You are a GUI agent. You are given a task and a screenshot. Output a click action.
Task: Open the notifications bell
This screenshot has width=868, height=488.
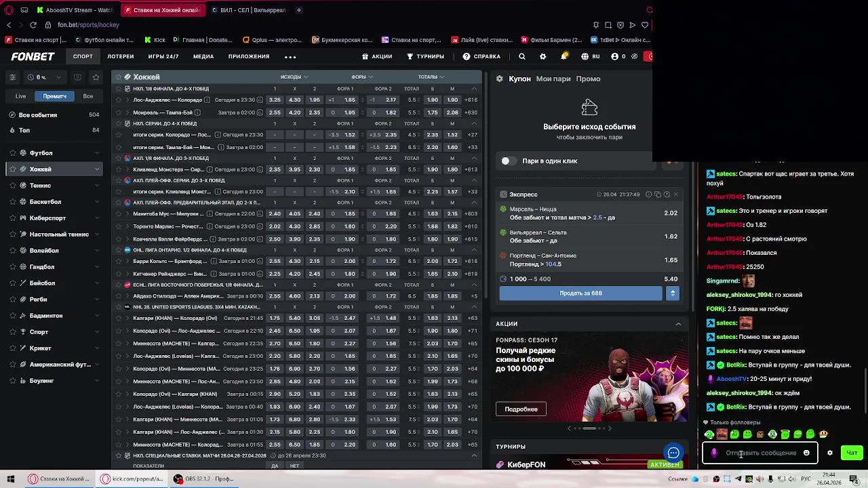(564, 56)
